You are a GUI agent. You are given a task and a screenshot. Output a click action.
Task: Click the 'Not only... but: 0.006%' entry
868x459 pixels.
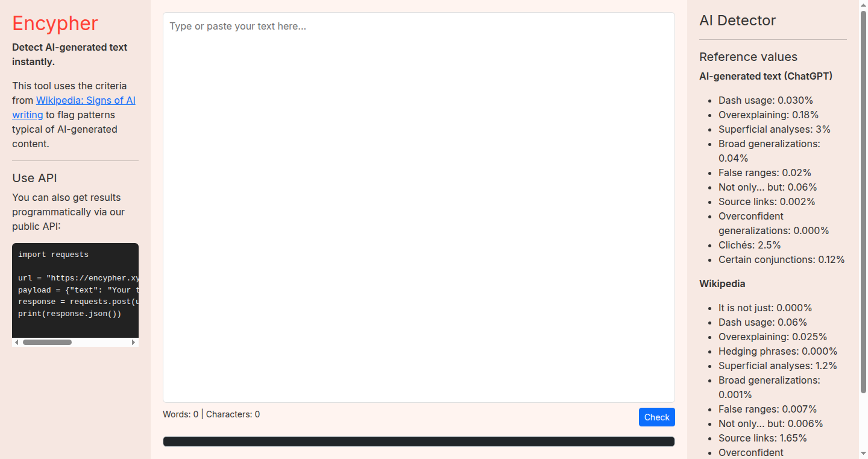coord(770,423)
